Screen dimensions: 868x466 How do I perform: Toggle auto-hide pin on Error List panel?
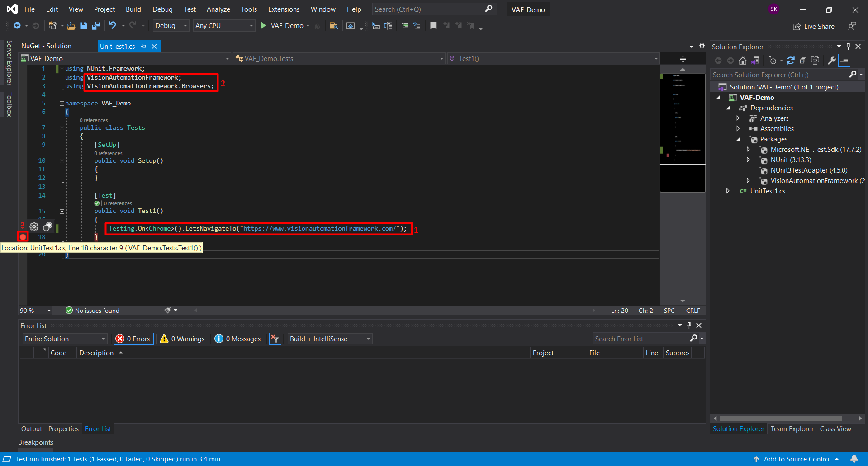coord(689,325)
